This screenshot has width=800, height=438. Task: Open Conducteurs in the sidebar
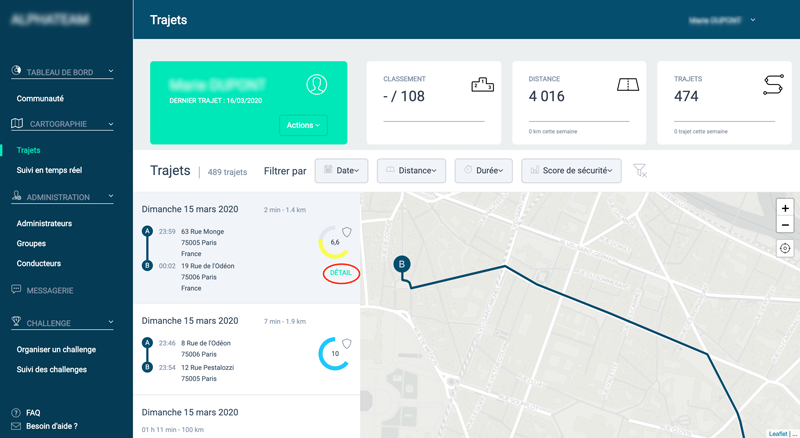(39, 263)
